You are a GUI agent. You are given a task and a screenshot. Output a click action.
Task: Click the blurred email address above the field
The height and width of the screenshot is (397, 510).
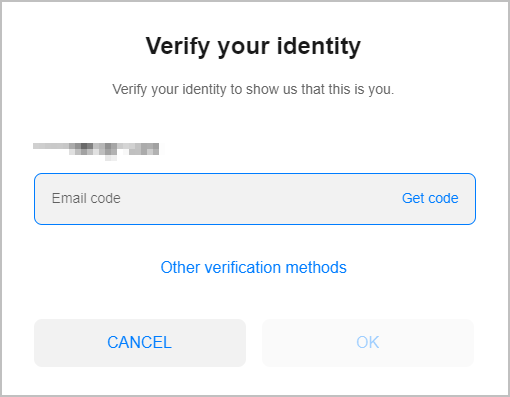(96, 151)
